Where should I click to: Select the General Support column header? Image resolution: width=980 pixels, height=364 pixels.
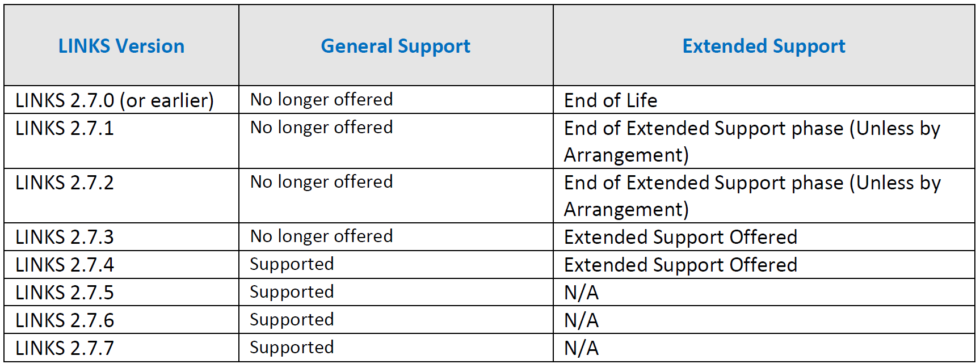[396, 46]
